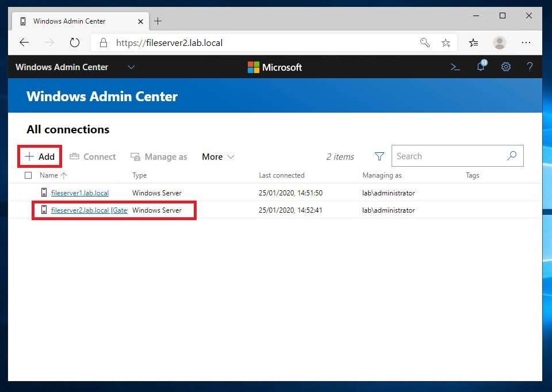Click Windows Server type in fileserver1 row
The image size is (552, 392).
click(157, 193)
